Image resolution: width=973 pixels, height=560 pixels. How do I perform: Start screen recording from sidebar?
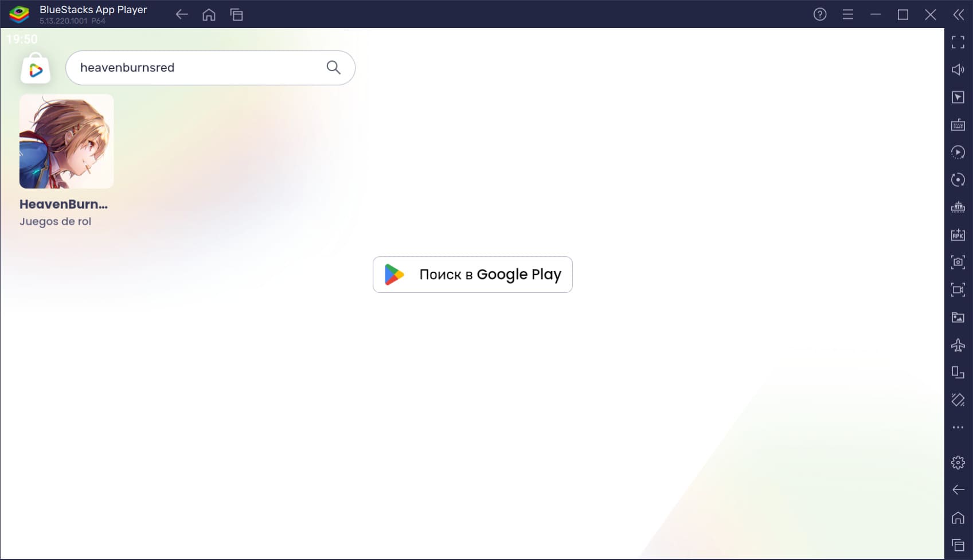point(958,289)
